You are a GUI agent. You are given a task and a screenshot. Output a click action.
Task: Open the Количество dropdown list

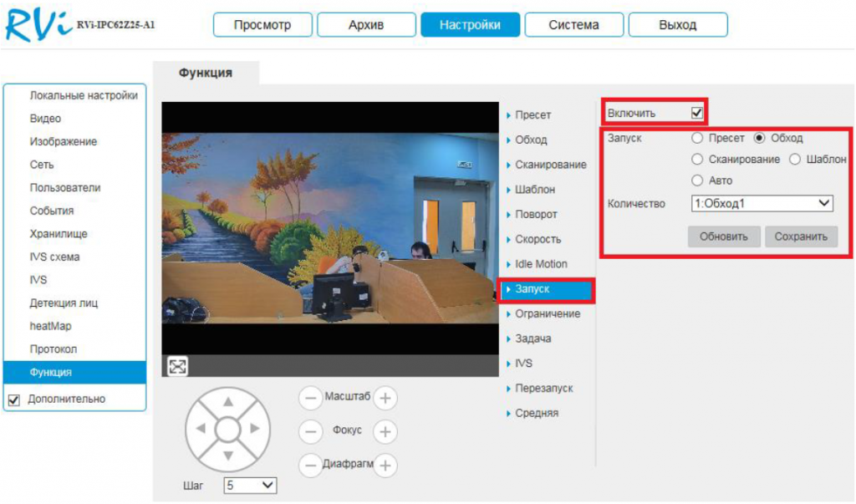tap(762, 203)
